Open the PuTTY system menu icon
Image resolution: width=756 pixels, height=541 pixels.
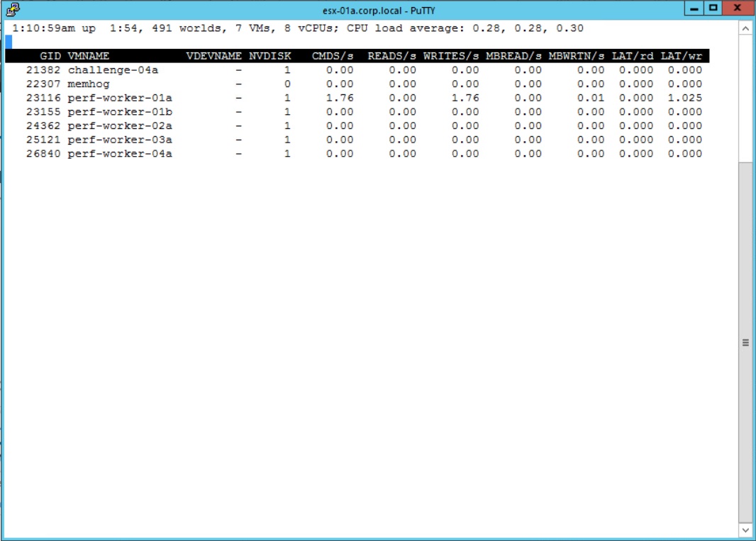click(13, 9)
